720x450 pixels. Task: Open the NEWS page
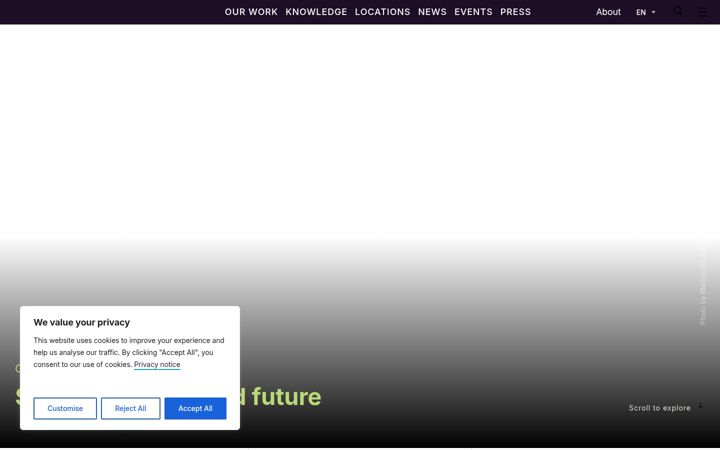432,12
